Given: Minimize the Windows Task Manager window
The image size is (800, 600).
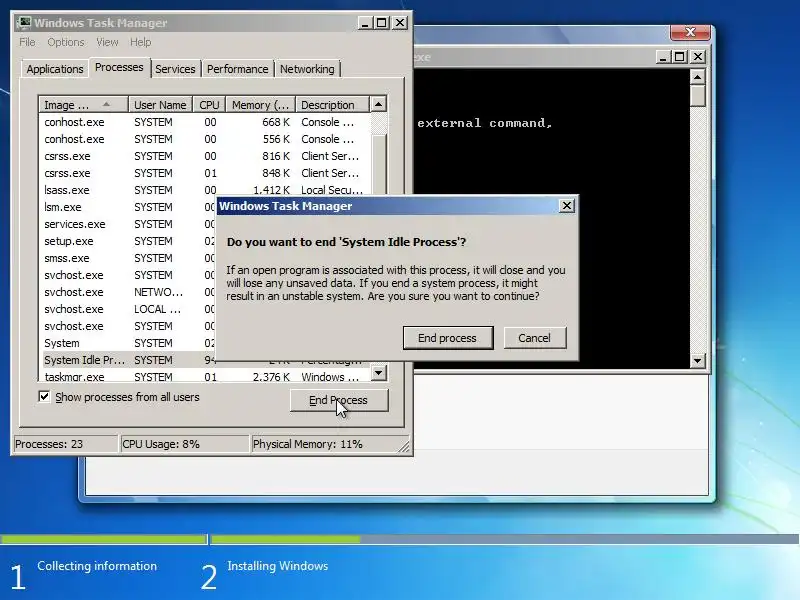Looking at the screenshot, I should coord(365,23).
